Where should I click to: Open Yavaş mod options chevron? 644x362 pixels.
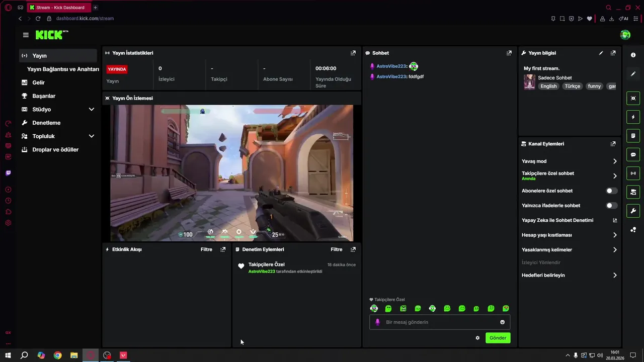coord(615,161)
